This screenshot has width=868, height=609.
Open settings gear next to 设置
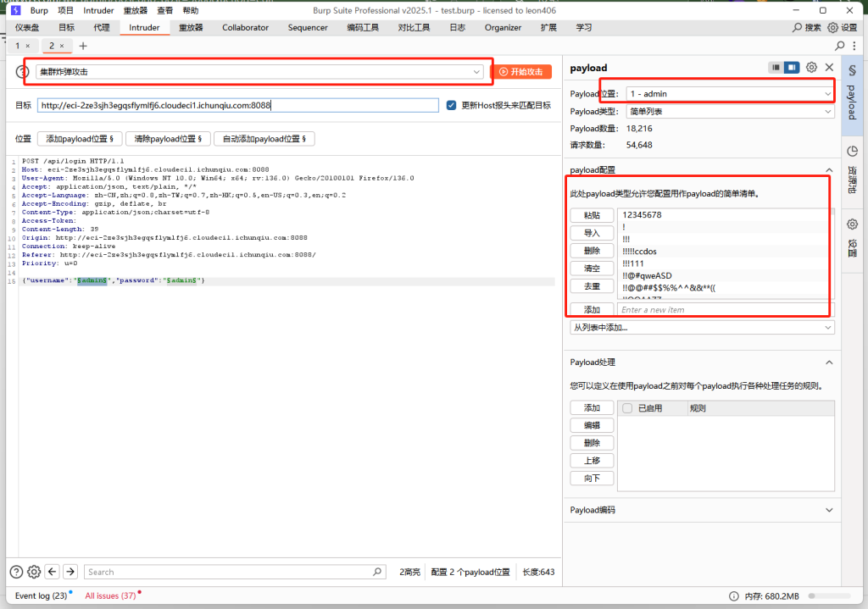click(x=832, y=27)
